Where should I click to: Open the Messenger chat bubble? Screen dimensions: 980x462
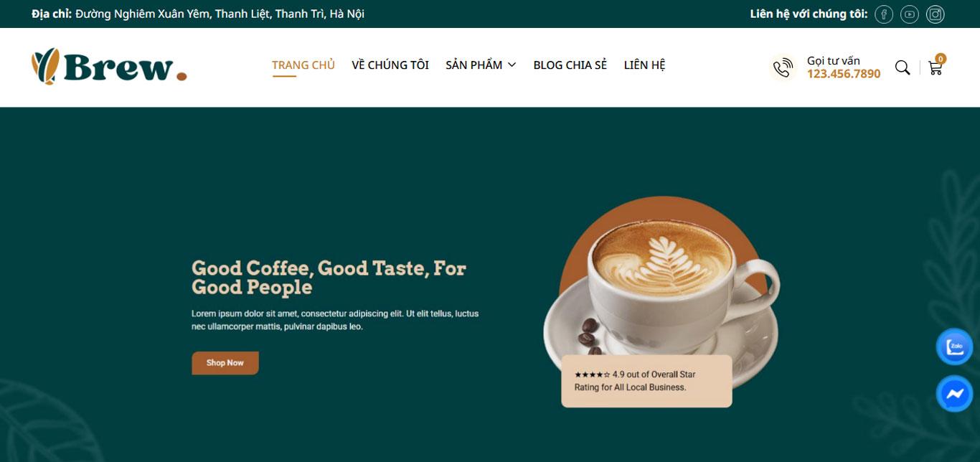[954, 393]
